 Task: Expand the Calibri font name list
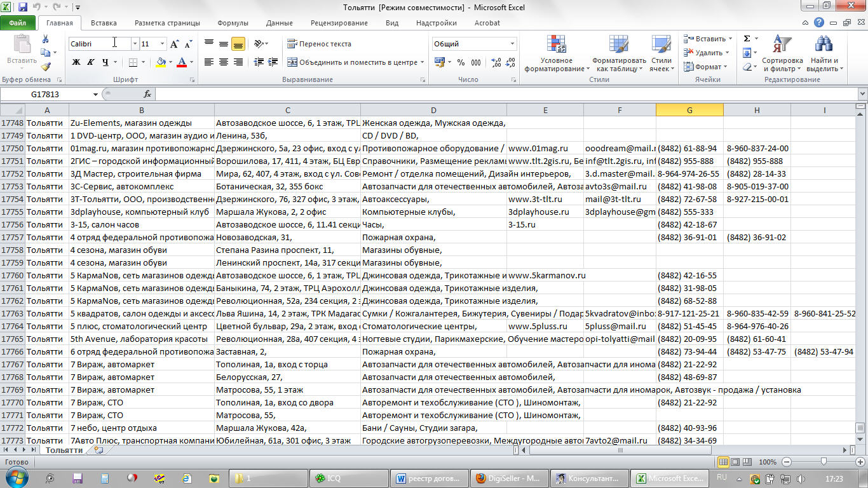point(135,44)
